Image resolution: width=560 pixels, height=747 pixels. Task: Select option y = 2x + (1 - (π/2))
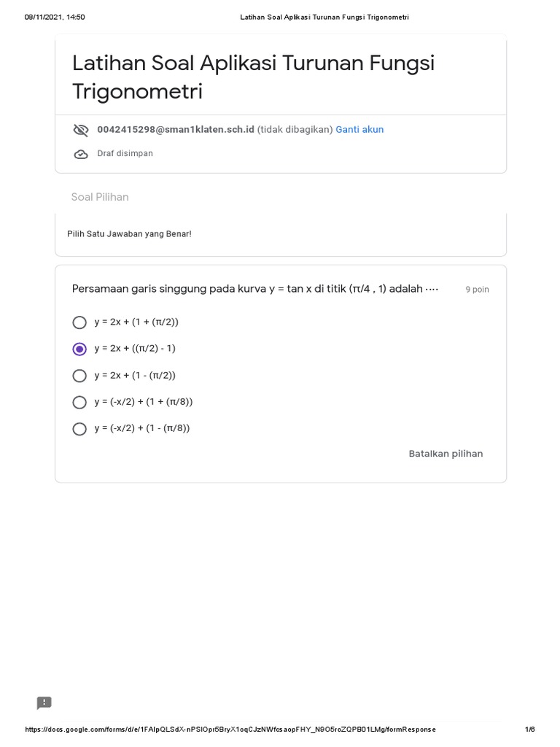(x=79, y=376)
